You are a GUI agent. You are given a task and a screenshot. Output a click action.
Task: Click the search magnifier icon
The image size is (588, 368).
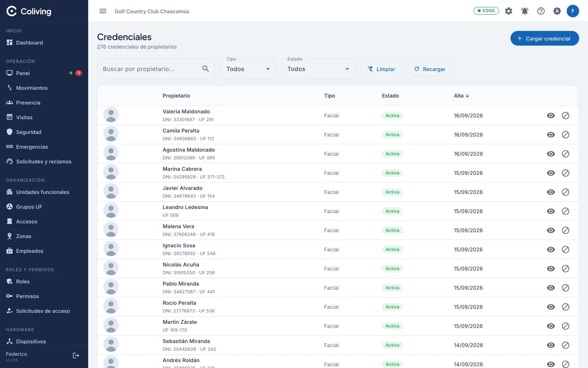pos(205,69)
